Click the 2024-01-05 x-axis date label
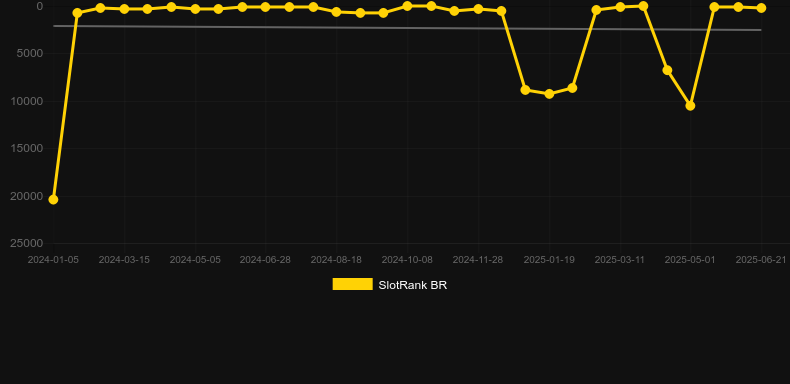This screenshot has width=790, height=384. [x=53, y=260]
